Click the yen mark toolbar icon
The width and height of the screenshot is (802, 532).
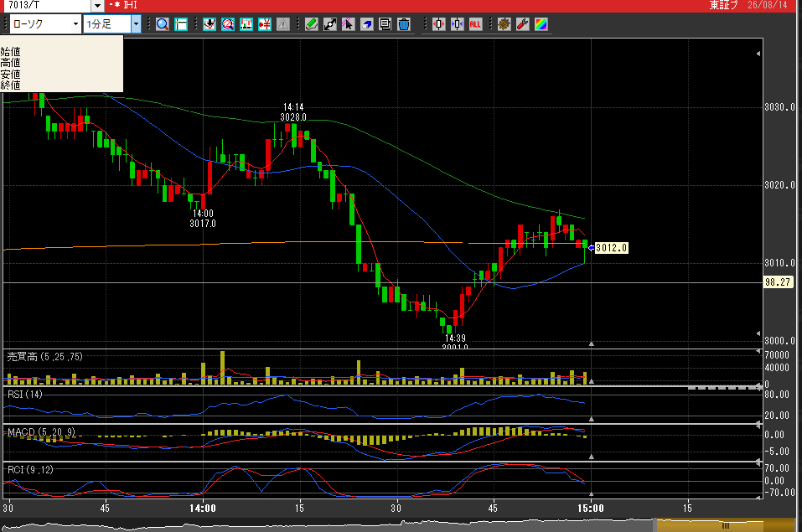(x=265, y=24)
